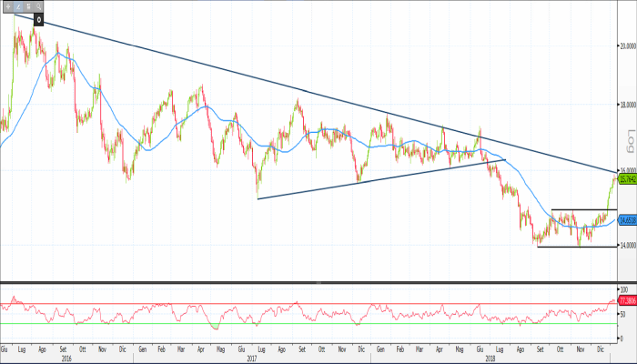The image size is (637, 364).
Task: Click the 14.0000 price axis tick
Action: pyautogui.click(x=626, y=246)
